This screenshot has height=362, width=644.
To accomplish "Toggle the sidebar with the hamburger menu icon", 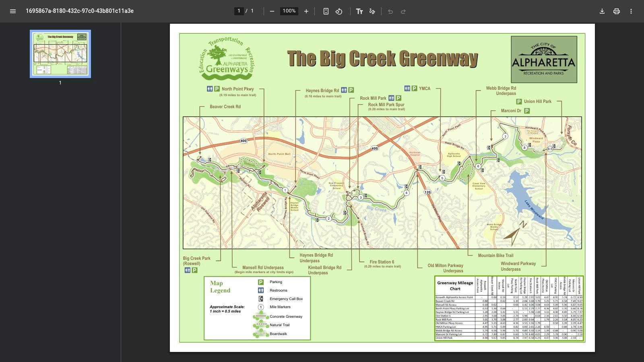I will (13, 11).
